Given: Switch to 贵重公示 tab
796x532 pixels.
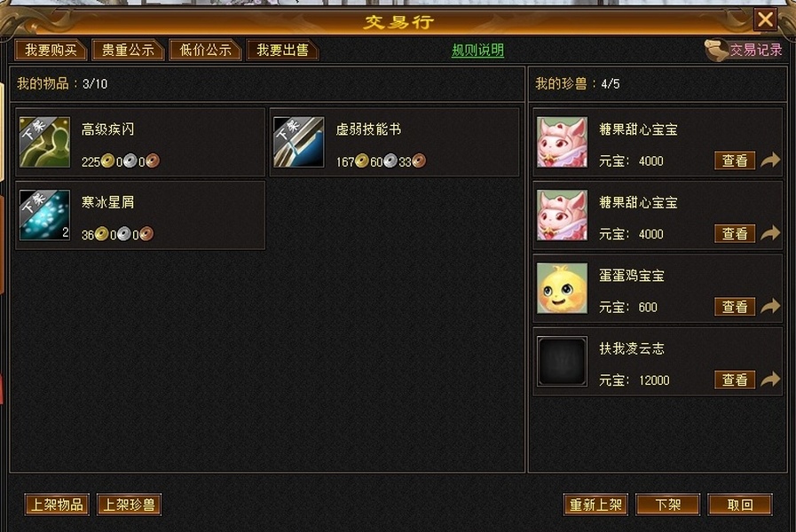Looking at the screenshot, I should coord(128,51).
